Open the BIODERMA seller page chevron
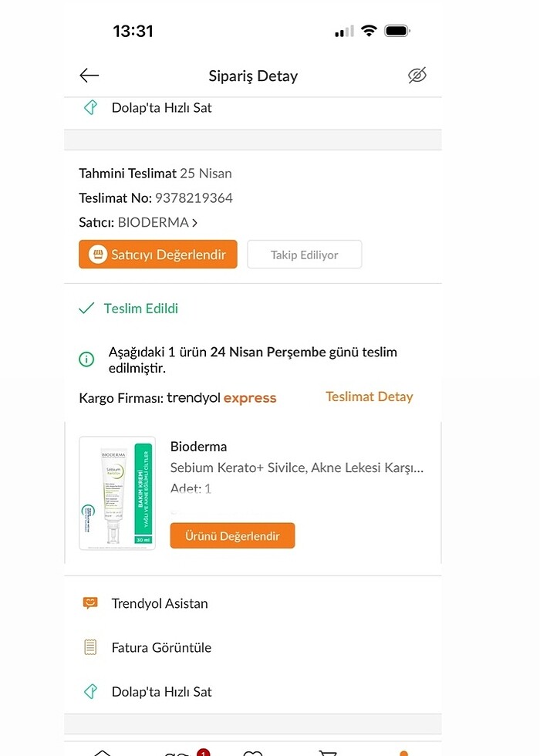Viewport: 540px width, 756px height. point(195,223)
